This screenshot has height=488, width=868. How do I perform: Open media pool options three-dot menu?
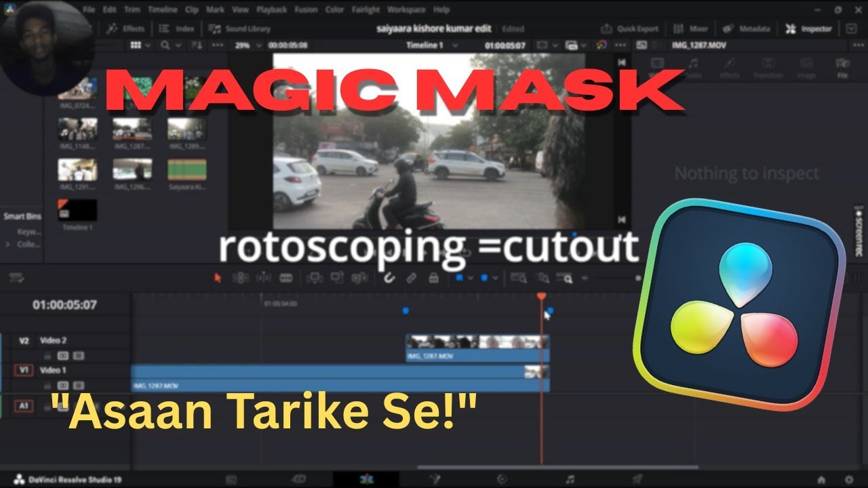pos(217,45)
